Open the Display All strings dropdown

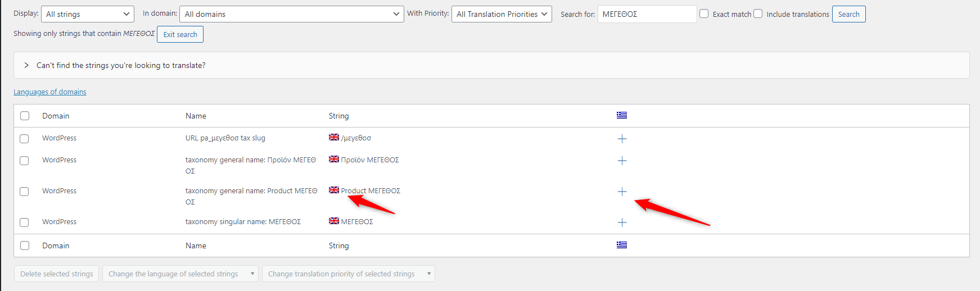88,14
